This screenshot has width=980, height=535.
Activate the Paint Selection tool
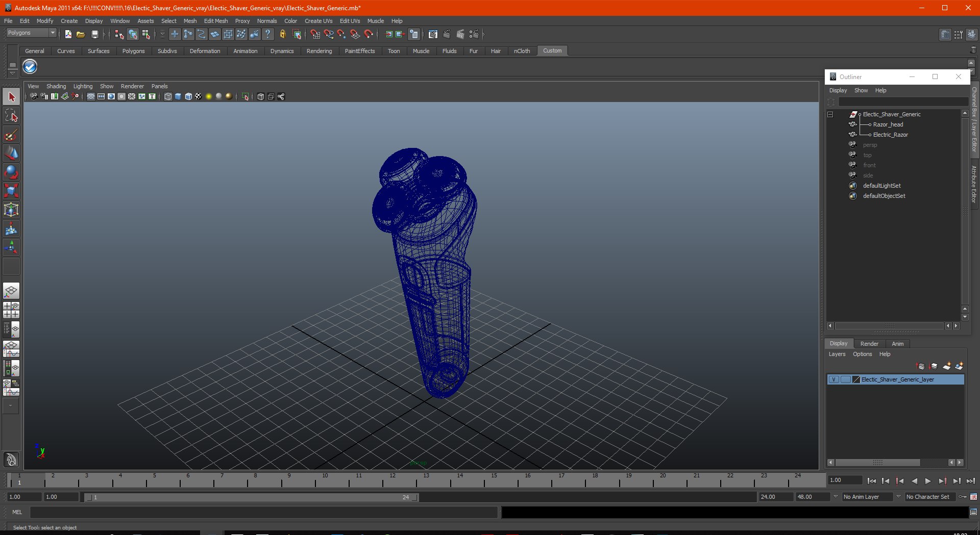11,135
